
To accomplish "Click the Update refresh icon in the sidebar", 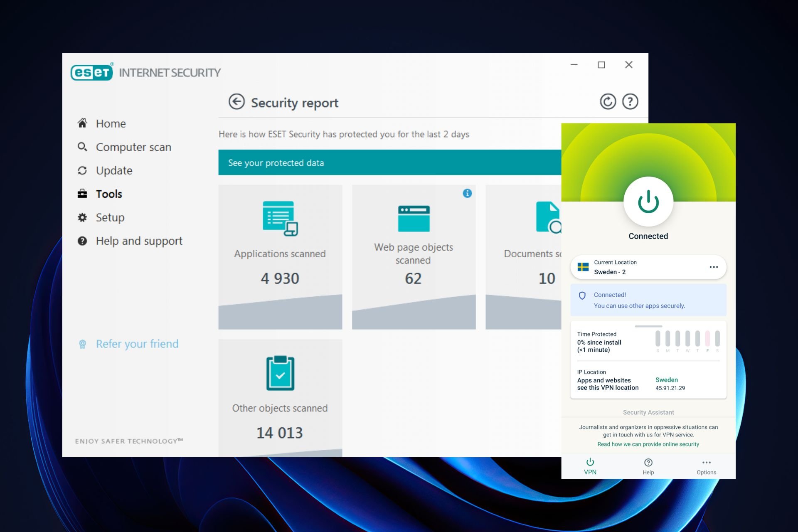I will [82, 170].
